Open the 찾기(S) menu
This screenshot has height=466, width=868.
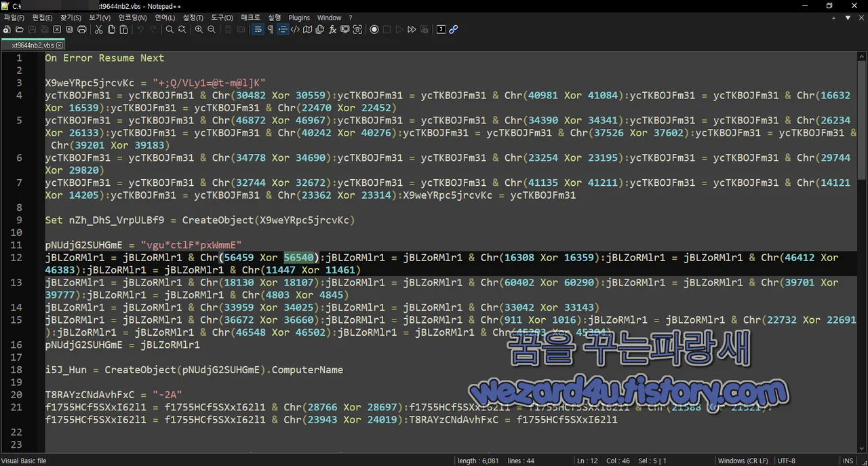coord(71,18)
